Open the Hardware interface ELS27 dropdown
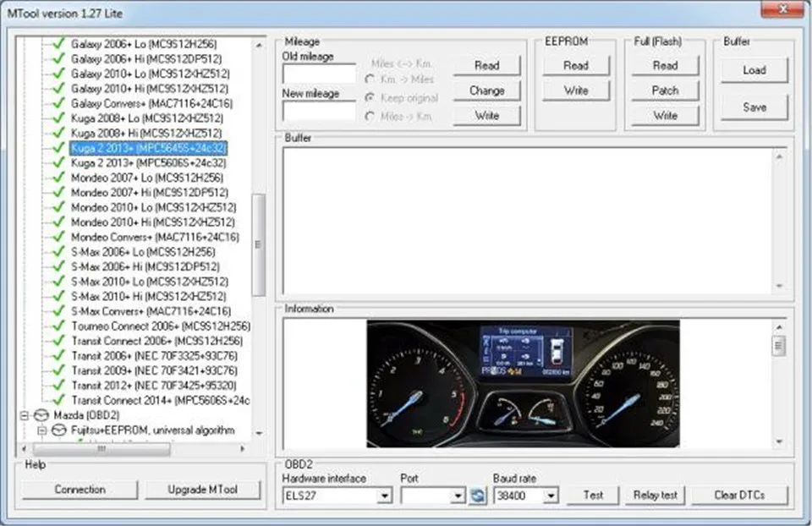 coord(385,496)
